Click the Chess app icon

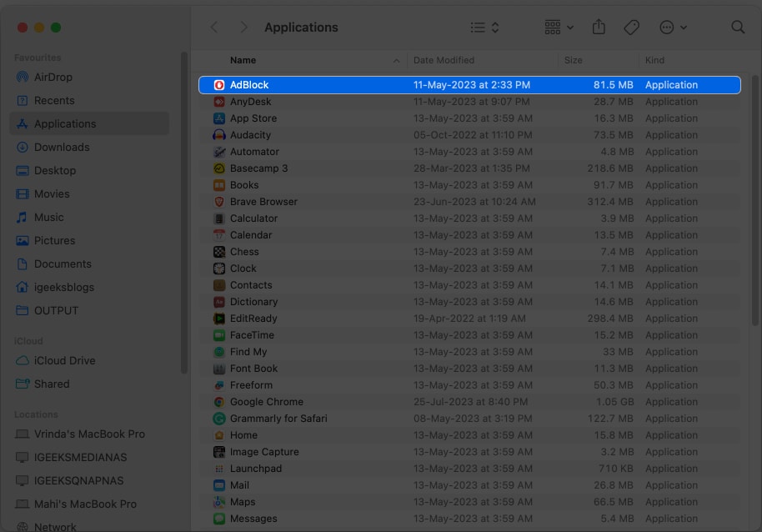pos(219,252)
